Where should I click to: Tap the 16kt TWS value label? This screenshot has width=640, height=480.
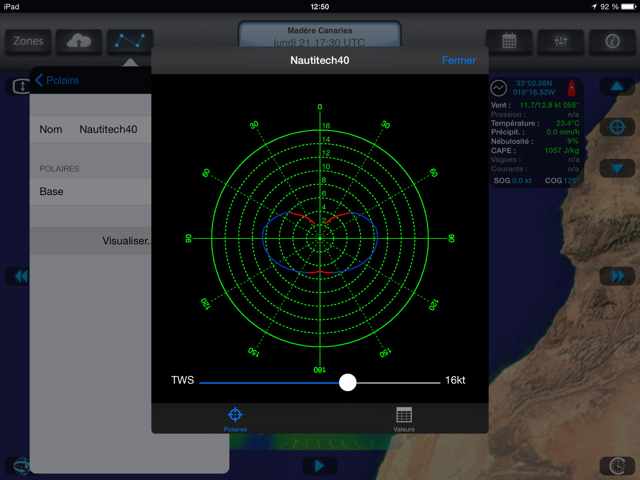[x=455, y=380]
